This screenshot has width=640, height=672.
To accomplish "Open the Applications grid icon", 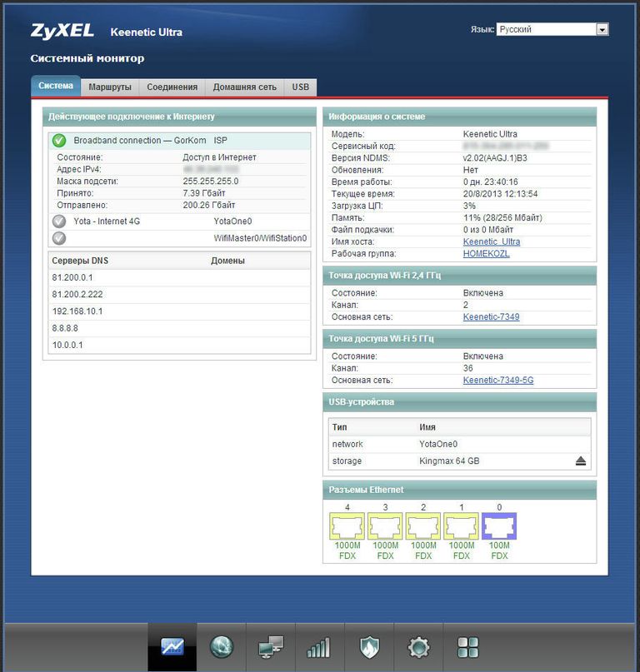I will (x=467, y=647).
